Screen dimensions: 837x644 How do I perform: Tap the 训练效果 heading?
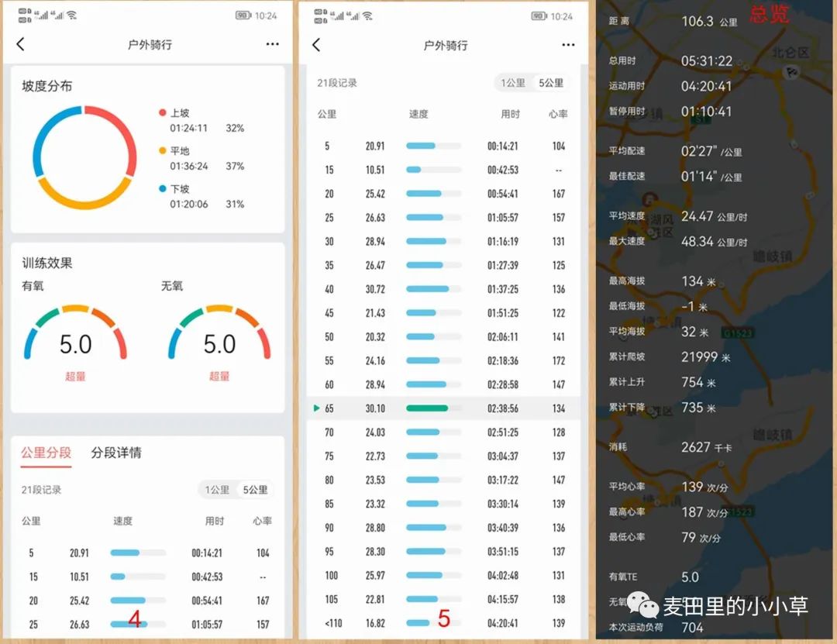(x=47, y=263)
